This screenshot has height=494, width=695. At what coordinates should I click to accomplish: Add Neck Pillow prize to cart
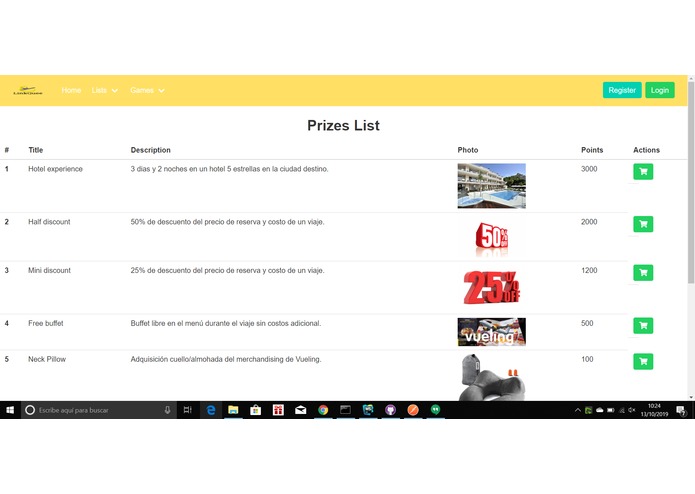[643, 361]
